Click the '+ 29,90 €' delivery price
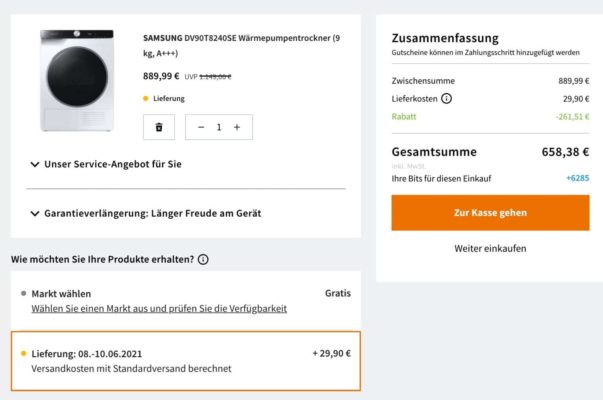 (x=331, y=353)
